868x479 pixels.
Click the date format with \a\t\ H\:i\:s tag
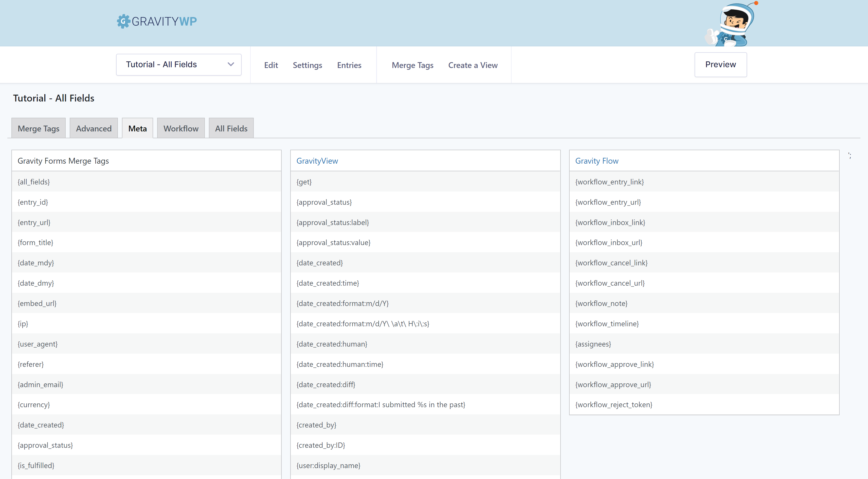pyautogui.click(x=363, y=323)
